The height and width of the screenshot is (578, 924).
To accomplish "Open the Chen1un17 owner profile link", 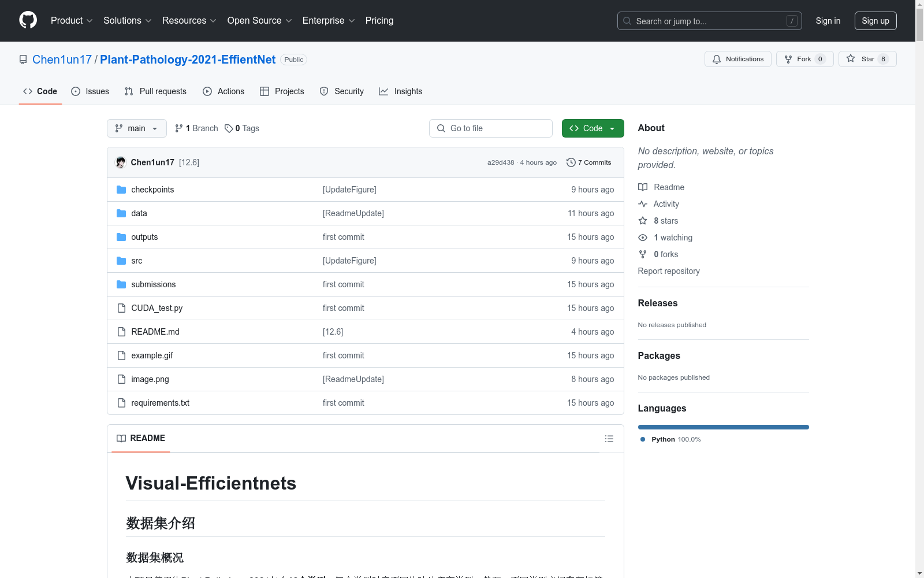I will click(x=62, y=60).
